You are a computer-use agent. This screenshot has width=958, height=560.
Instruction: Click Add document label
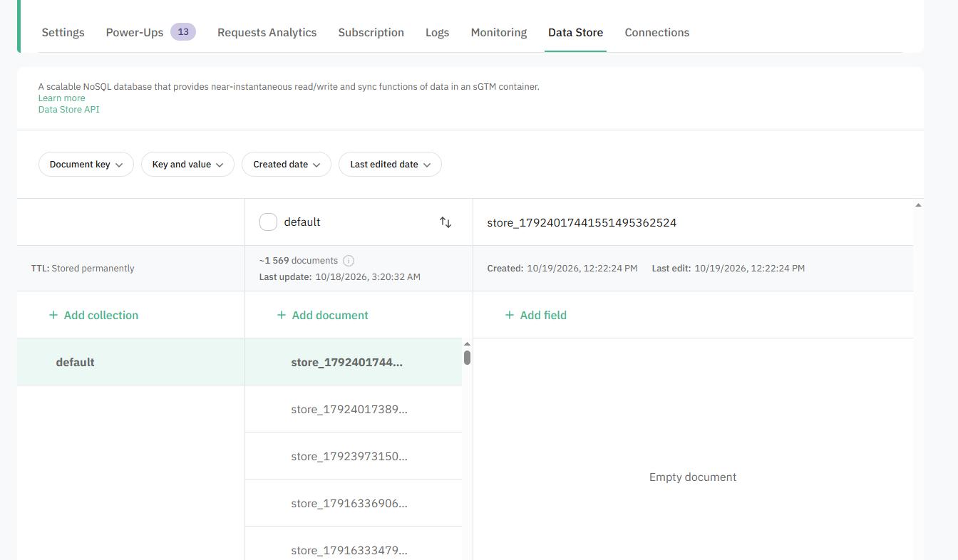click(x=330, y=315)
